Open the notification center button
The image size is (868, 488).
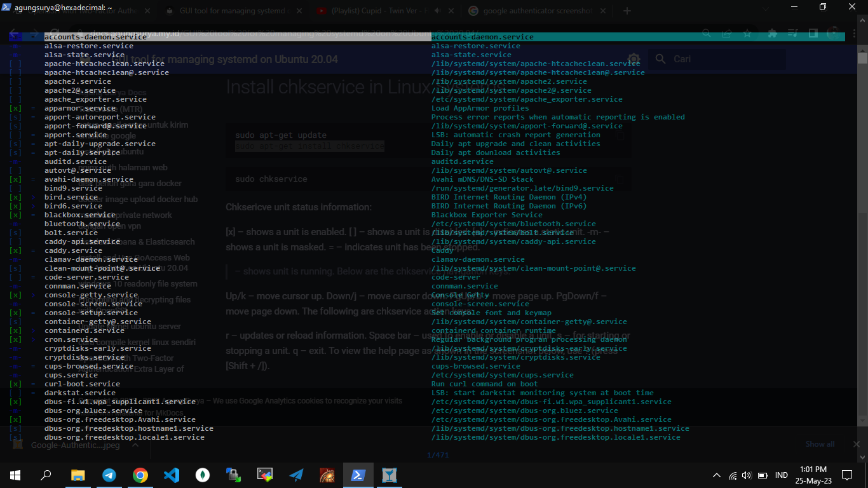point(847,475)
